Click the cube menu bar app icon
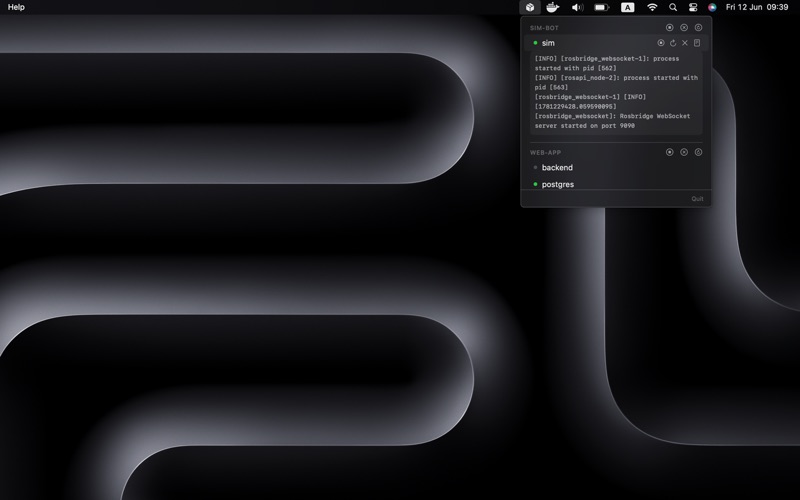This screenshot has height=500, width=800. coord(530,7)
